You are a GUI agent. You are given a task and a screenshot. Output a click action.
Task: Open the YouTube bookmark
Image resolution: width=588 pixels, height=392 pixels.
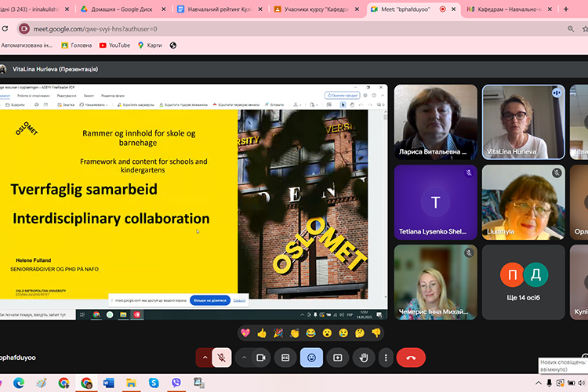(x=114, y=45)
